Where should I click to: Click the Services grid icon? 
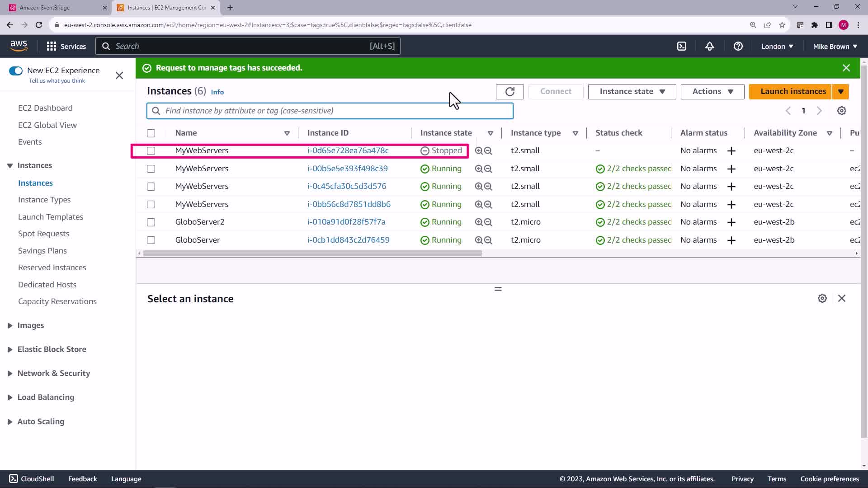coord(52,46)
